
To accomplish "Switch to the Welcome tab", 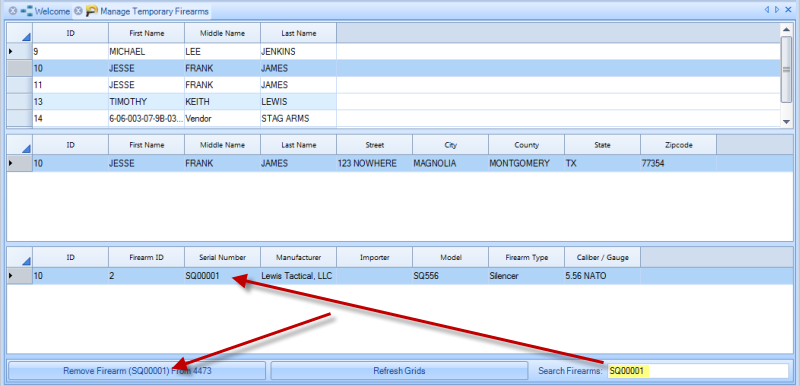I will coord(52,11).
